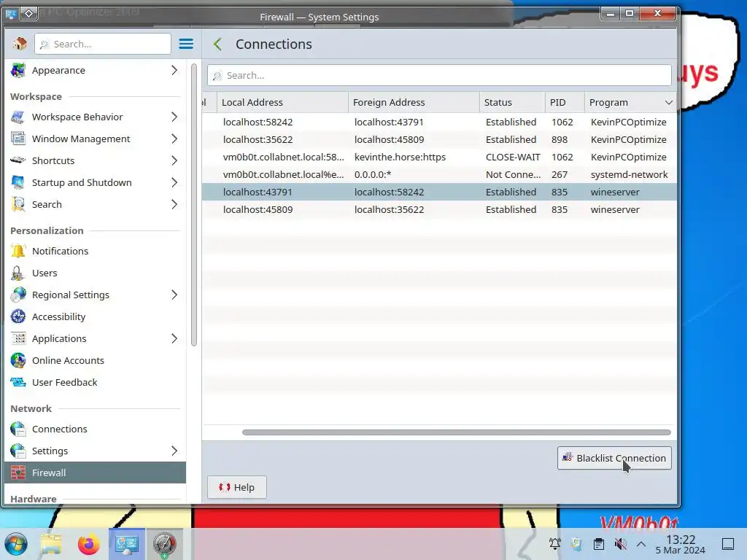Screen dimensions: 747x560
Task: Select the Users sidebar item
Action: point(96,273)
